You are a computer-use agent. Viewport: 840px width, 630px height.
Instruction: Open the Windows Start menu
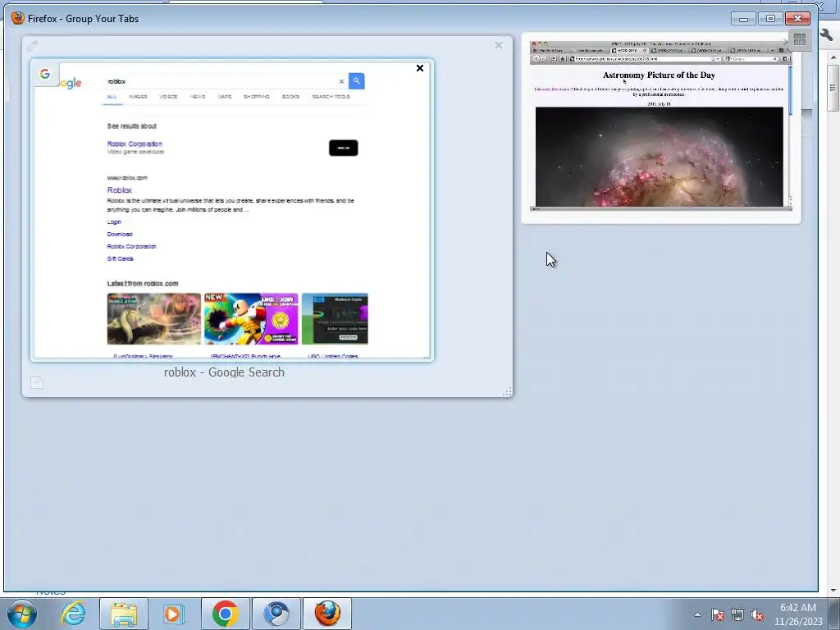22,614
